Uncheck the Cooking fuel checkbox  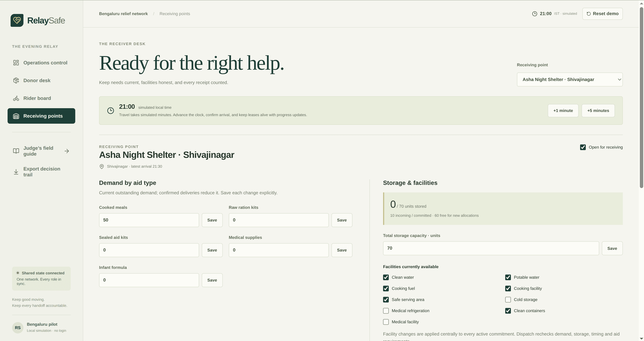386,289
